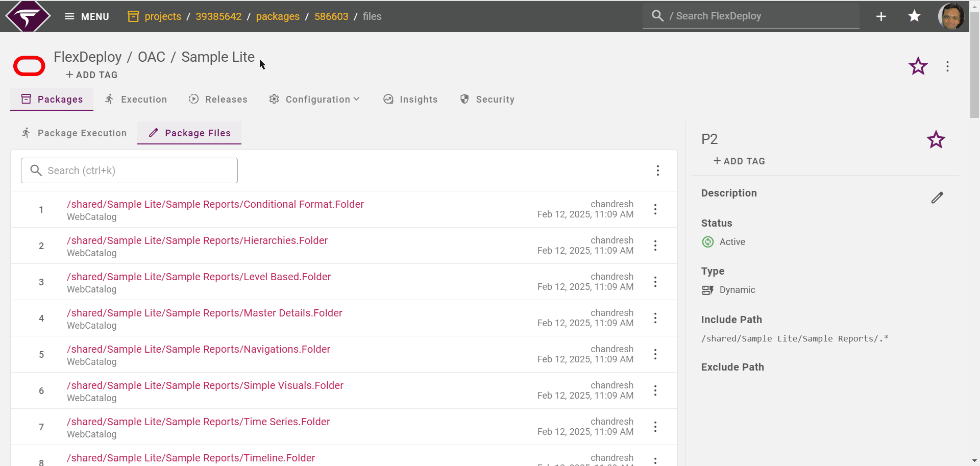Open package 586603 breadcrumb
980x466 pixels.
tap(331, 16)
